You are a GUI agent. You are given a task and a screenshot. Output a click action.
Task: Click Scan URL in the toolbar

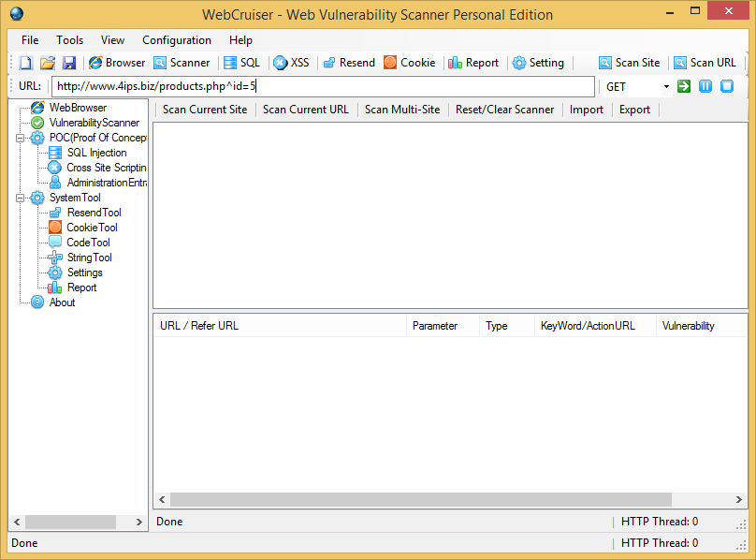705,63
